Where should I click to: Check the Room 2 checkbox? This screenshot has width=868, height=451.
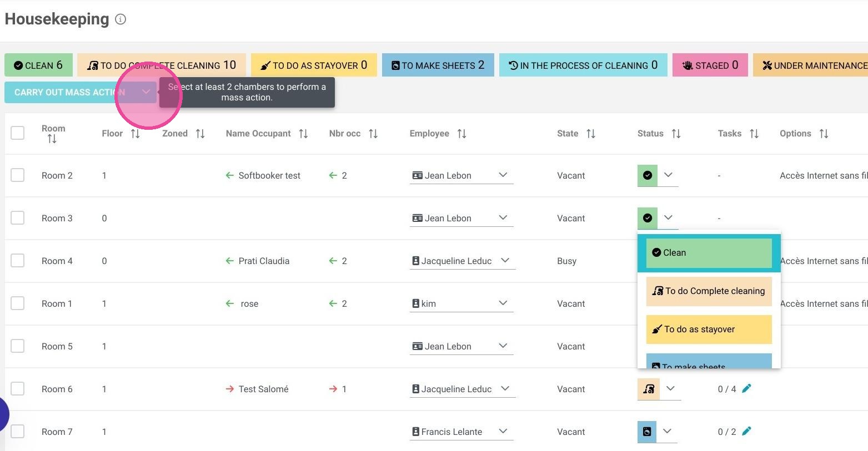click(x=18, y=175)
